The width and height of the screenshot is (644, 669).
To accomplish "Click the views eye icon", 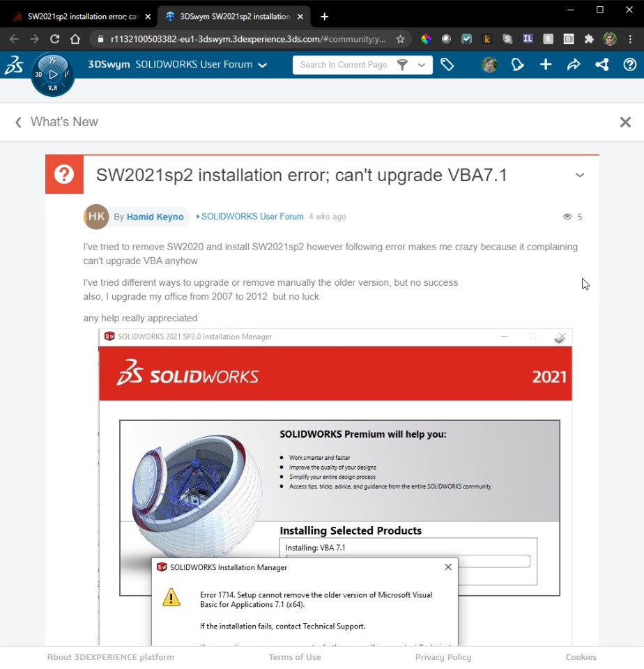I will coord(567,217).
